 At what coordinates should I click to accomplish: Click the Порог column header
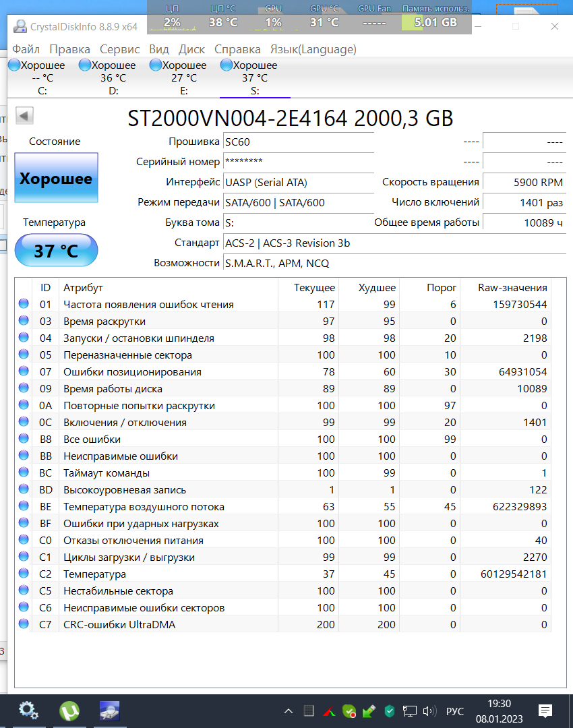[x=430, y=287]
